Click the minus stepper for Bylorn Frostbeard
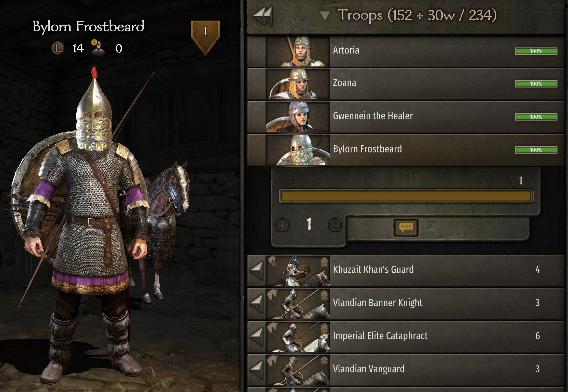The width and height of the screenshot is (568, 392). pyautogui.click(x=335, y=225)
